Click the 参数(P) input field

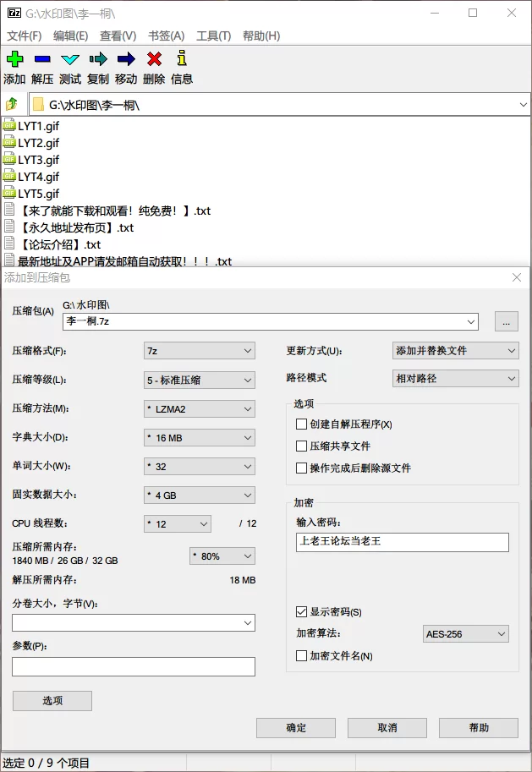134,666
